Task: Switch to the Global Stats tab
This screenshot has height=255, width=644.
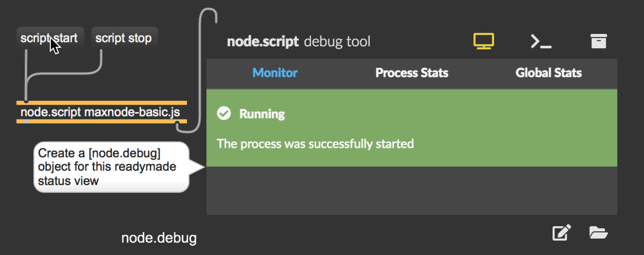Action: point(549,73)
